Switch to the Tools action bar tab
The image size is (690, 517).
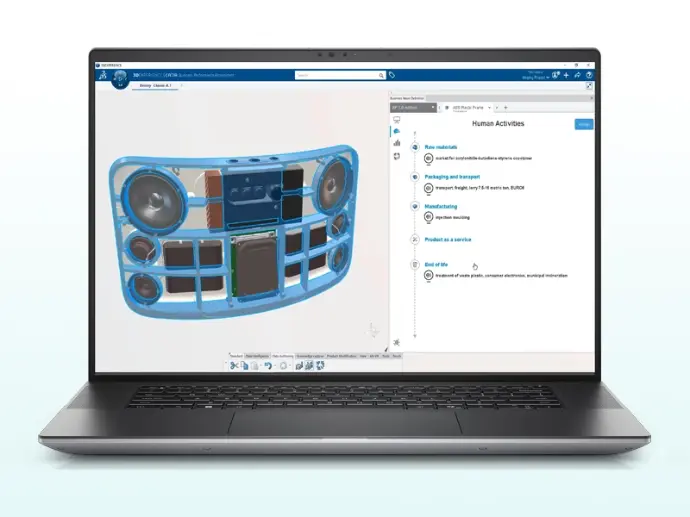(385, 356)
